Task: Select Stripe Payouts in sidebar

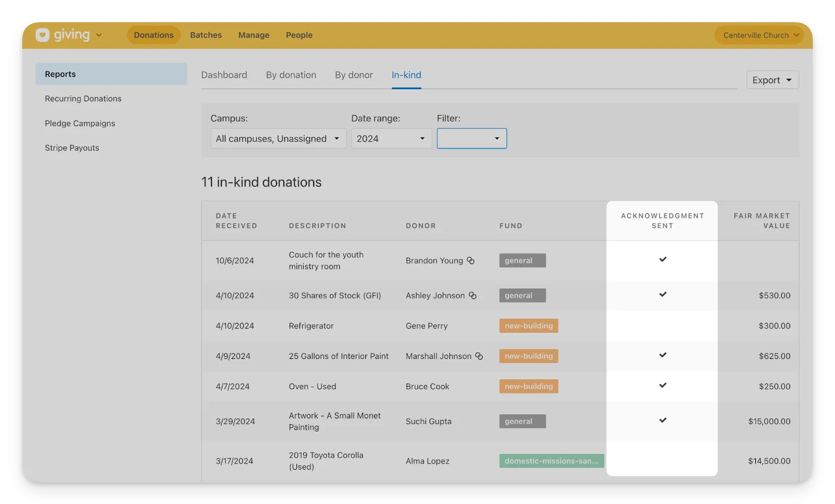Action: (72, 148)
